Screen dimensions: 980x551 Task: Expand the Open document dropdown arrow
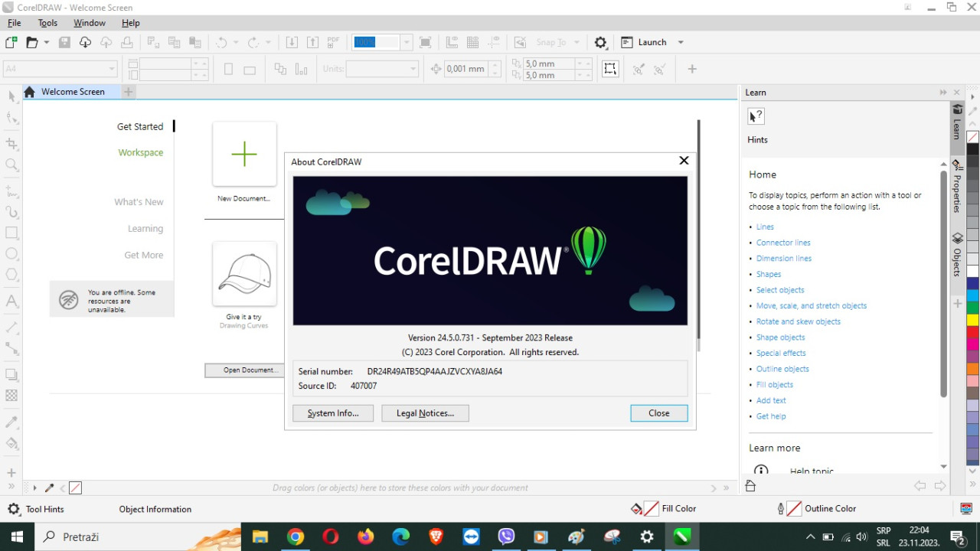click(47, 43)
